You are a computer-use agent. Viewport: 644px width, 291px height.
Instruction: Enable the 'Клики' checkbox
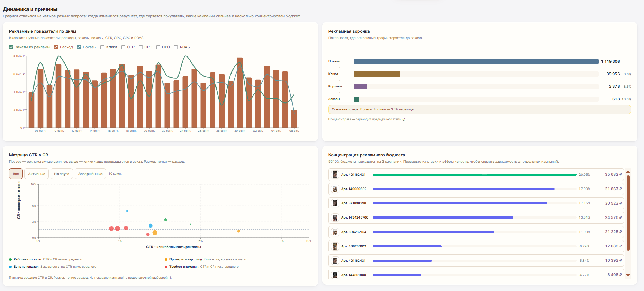(103, 47)
